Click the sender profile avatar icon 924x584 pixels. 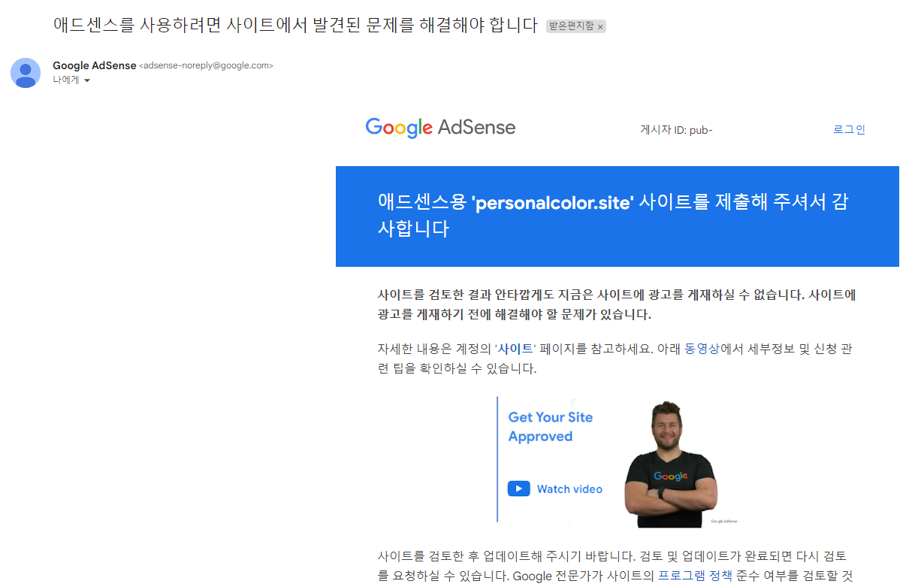coord(26,72)
